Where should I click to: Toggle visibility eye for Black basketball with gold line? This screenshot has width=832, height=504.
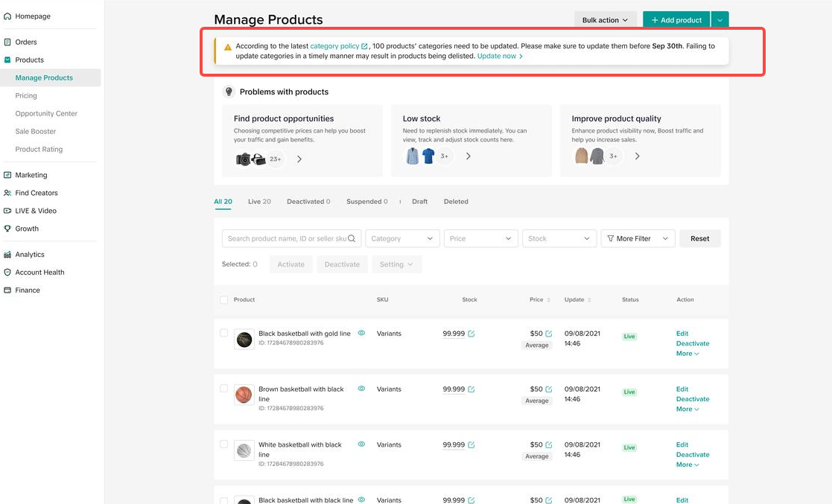361,334
